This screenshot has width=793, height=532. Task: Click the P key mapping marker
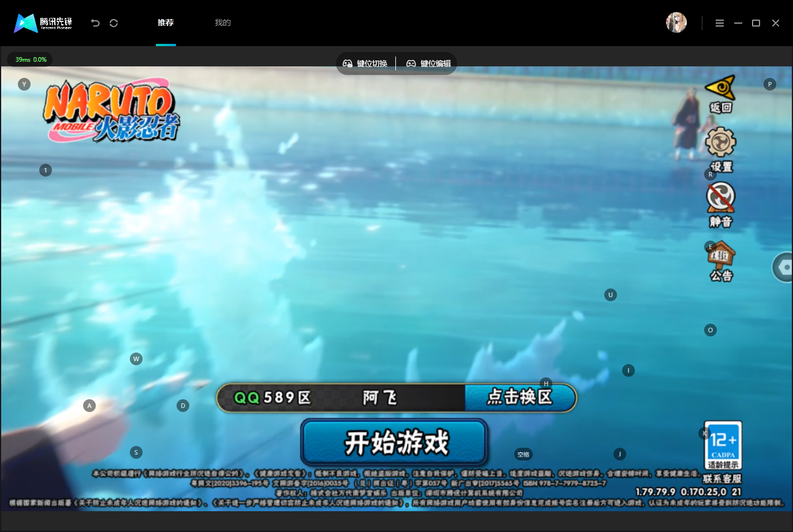(x=769, y=84)
